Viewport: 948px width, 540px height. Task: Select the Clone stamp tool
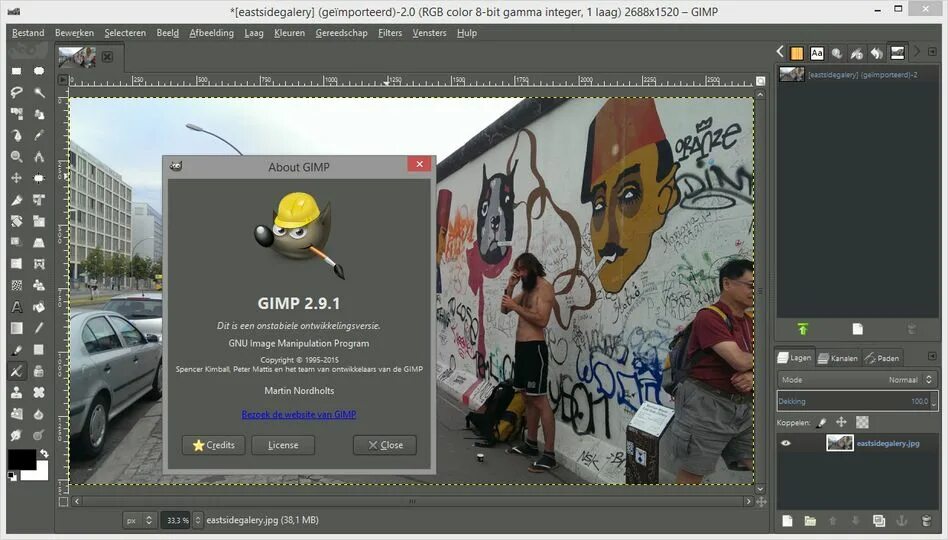click(x=16, y=392)
